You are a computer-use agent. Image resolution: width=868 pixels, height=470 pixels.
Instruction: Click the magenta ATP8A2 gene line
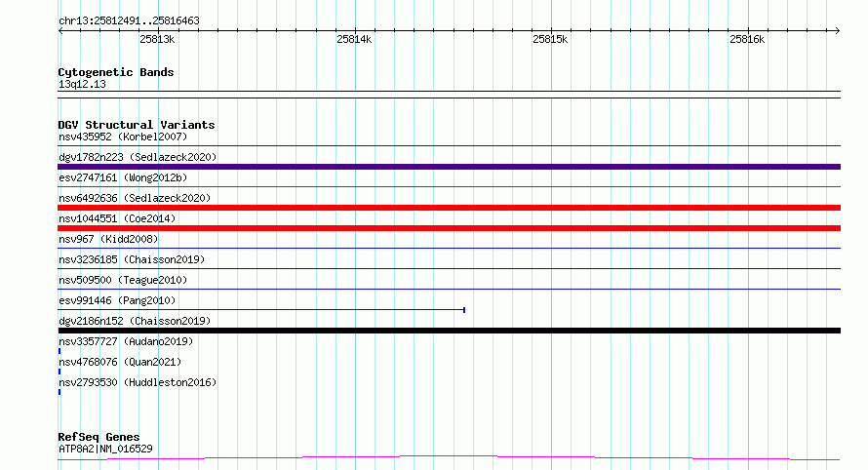tap(449, 457)
